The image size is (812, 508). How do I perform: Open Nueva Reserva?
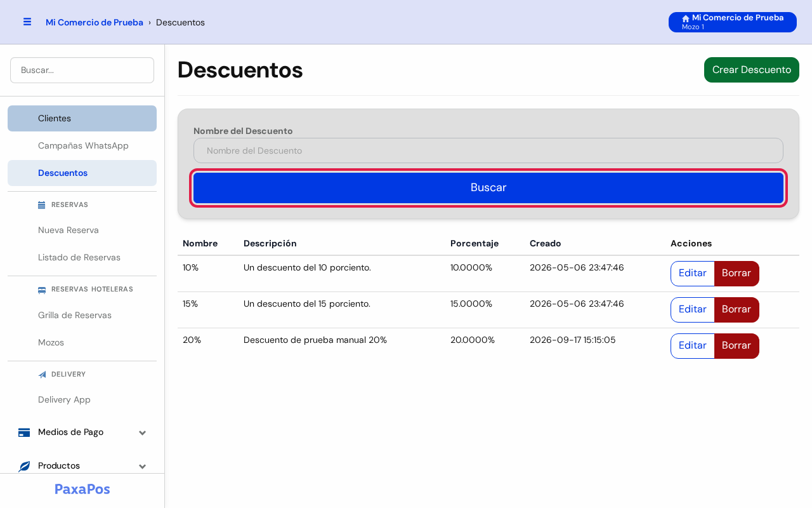pyautogui.click(x=82, y=231)
